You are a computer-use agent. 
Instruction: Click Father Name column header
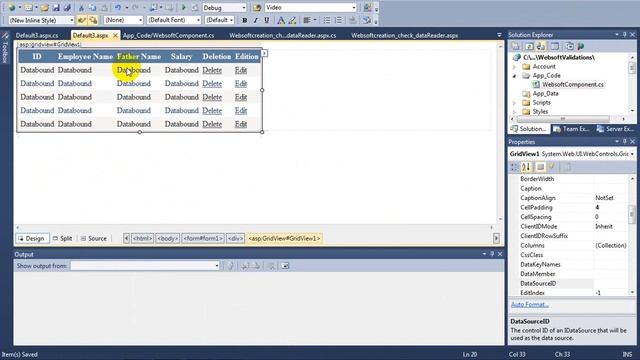point(139,57)
